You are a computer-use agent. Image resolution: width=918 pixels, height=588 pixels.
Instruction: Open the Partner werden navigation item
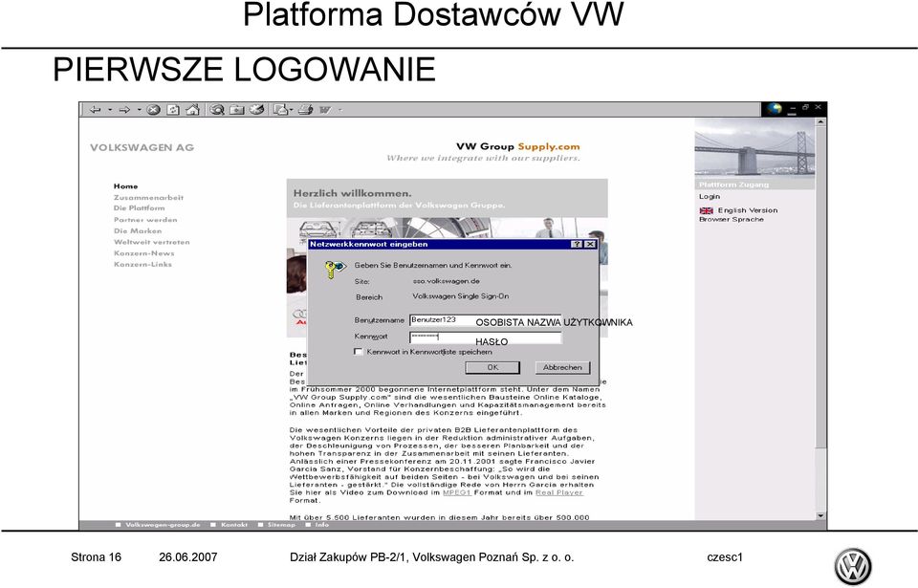tap(145, 220)
